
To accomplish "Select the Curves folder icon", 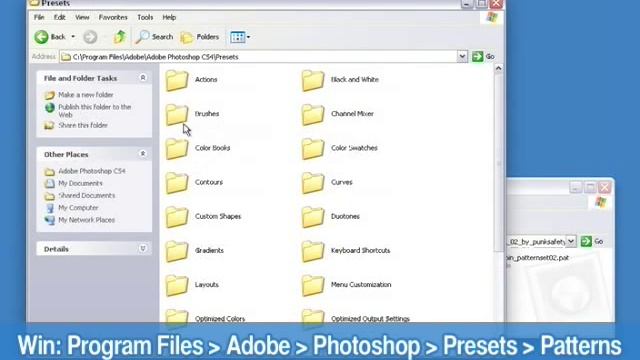I will click(x=313, y=182).
